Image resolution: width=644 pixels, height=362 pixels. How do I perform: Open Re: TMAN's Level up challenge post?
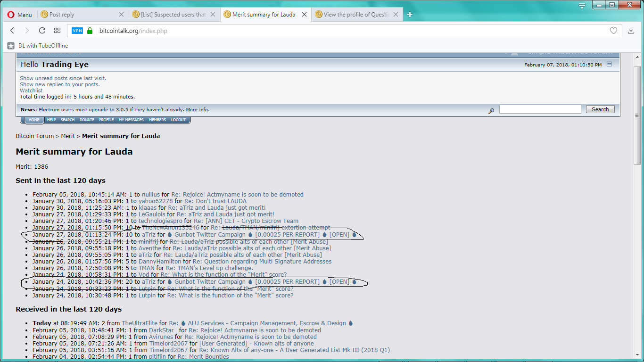tap(209, 268)
